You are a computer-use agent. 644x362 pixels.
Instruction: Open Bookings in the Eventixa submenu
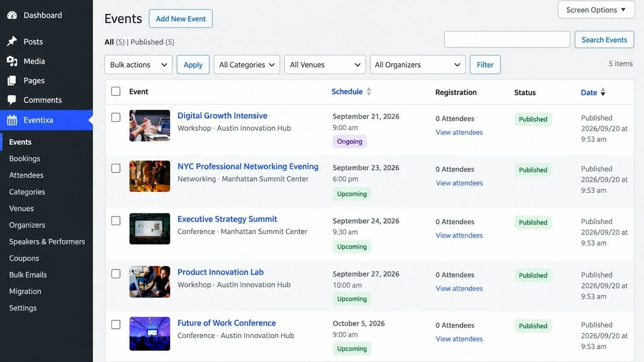click(x=24, y=158)
